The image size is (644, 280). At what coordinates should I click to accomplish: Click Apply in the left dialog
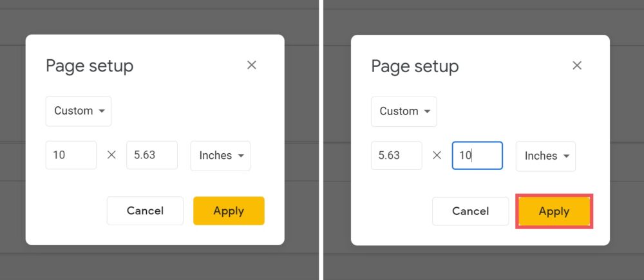tap(229, 210)
